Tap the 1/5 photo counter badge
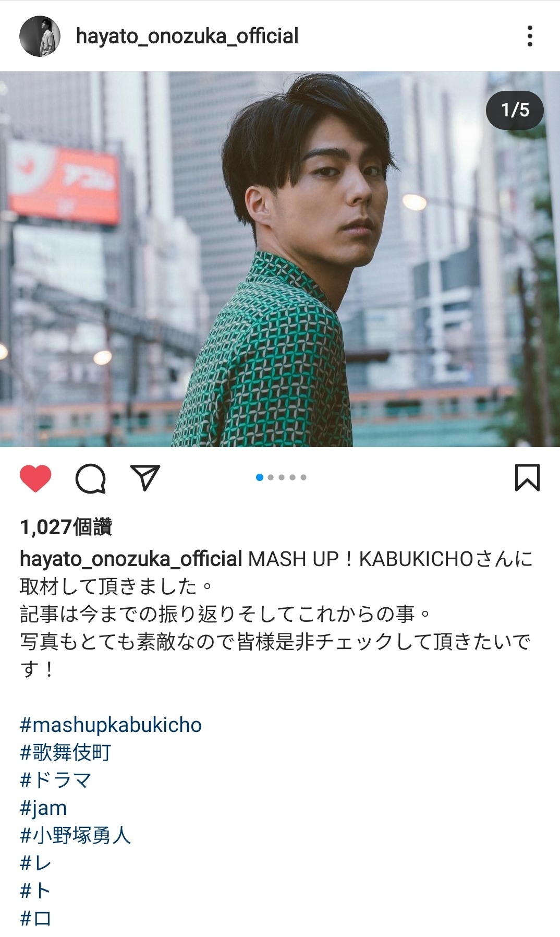 pos(515,110)
